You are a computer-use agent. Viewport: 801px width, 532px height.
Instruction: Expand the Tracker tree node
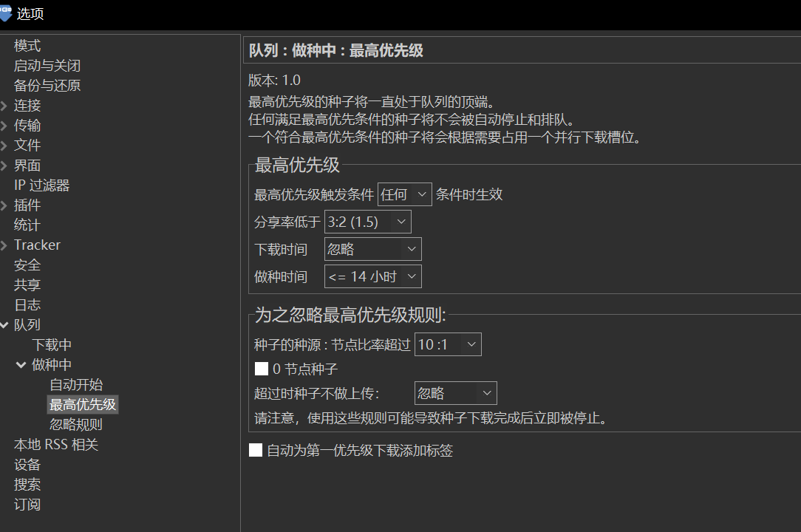pos(4,245)
